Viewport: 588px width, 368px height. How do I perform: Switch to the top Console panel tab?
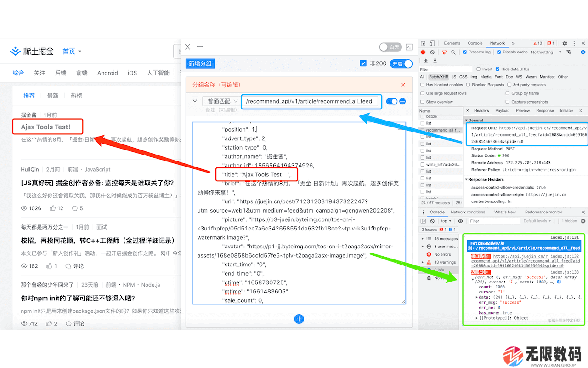[x=475, y=43]
